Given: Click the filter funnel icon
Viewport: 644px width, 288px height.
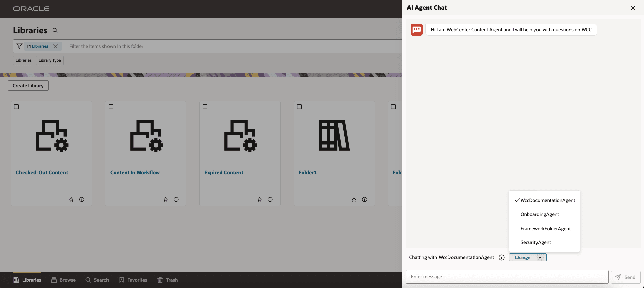Looking at the screenshot, I should click(19, 46).
